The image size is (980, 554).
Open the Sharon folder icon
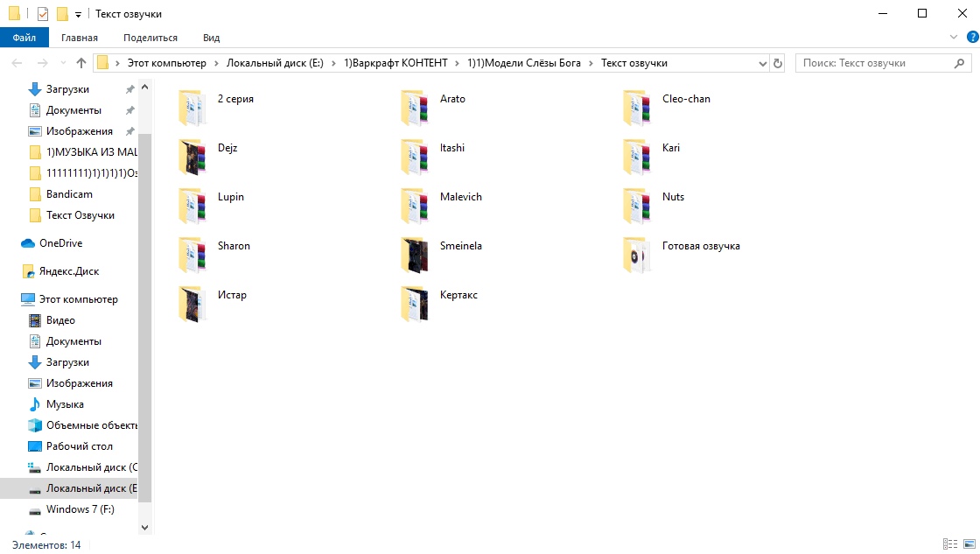pos(192,255)
